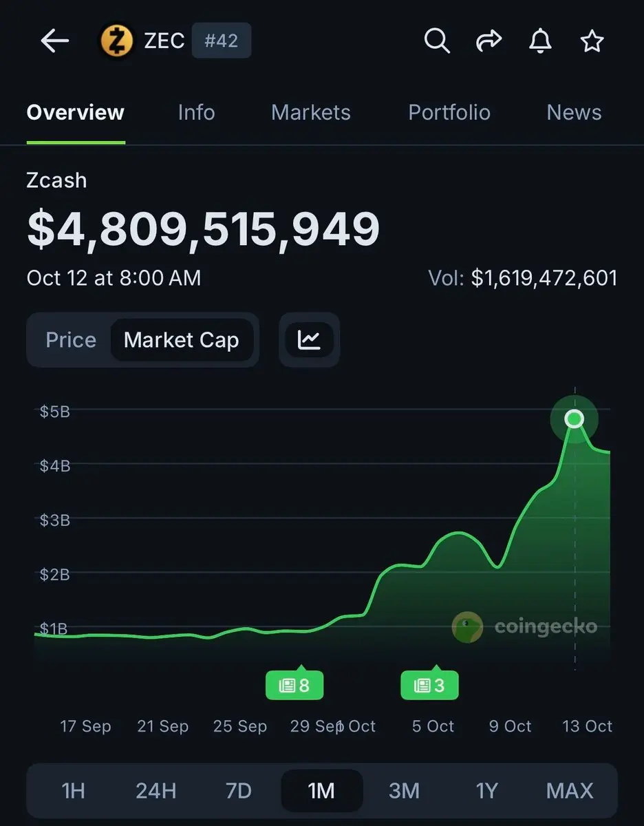
Task: Open the news marker showing 3
Action: [429, 685]
